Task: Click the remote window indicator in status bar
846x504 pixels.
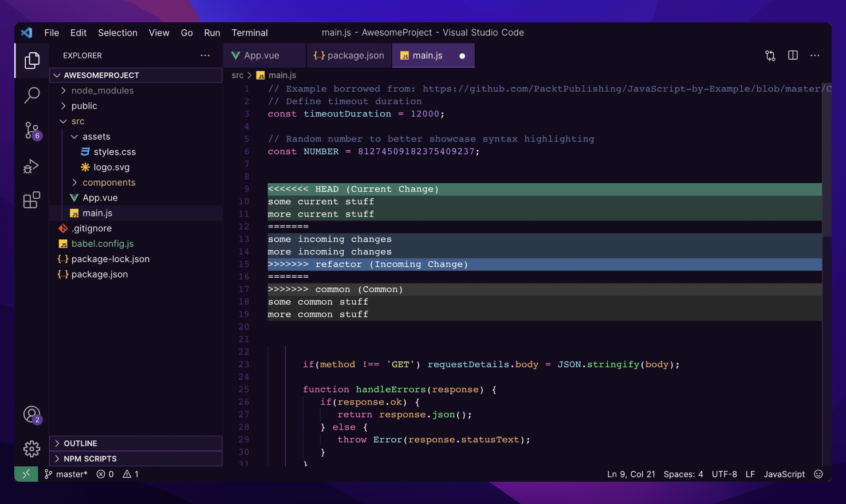Action: coord(26,474)
